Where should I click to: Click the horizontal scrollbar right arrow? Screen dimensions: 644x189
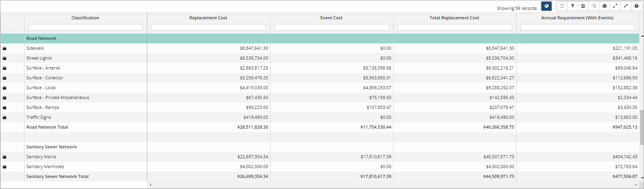[x=636, y=185]
